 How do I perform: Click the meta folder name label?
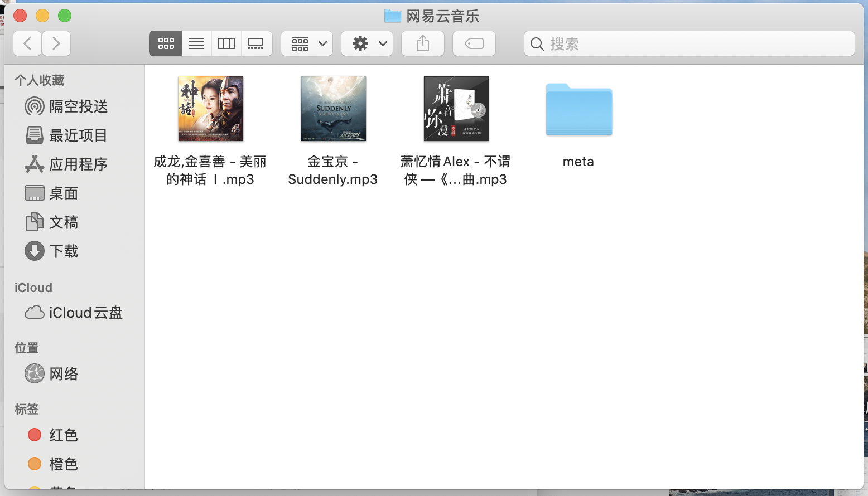tap(578, 162)
